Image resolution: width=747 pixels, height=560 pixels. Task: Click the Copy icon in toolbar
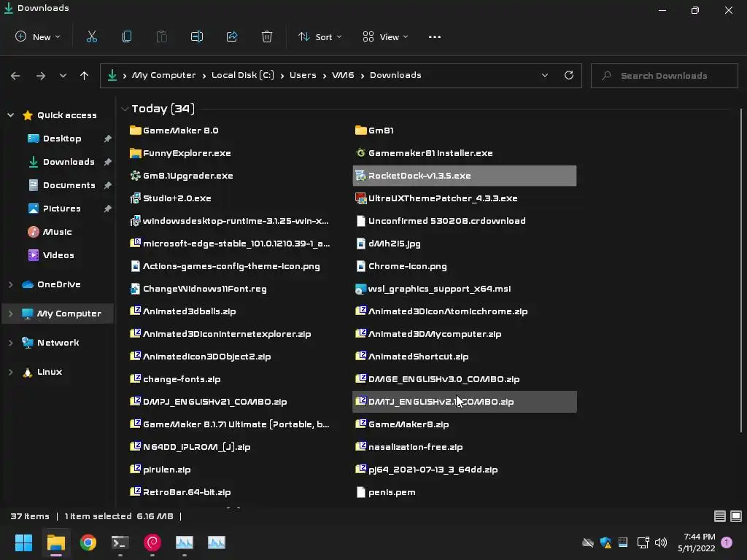coord(127,36)
